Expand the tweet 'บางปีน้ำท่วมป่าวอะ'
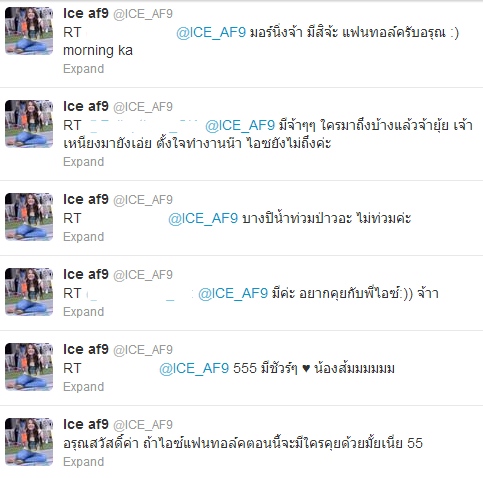 tap(84, 237)
